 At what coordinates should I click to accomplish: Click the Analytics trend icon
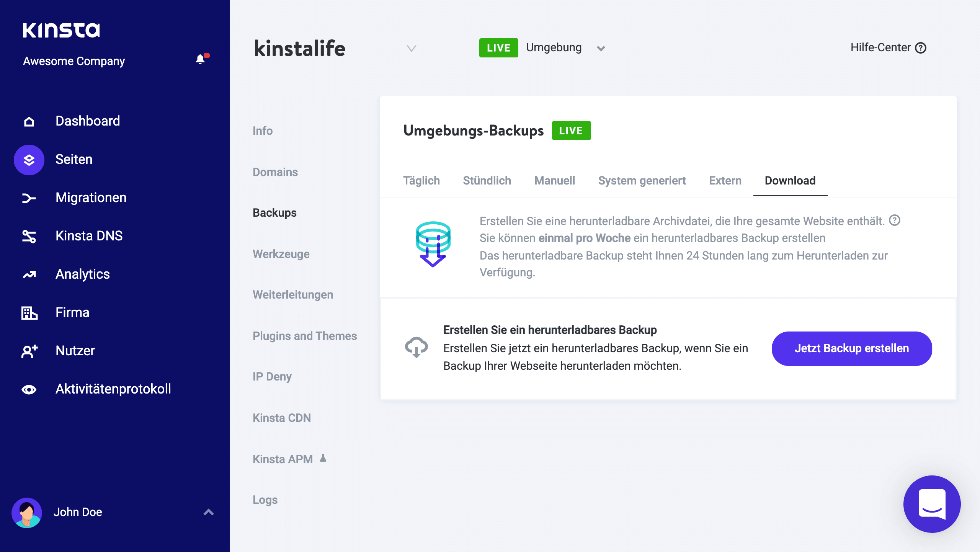pyautogui.click(x=29, y=274)
